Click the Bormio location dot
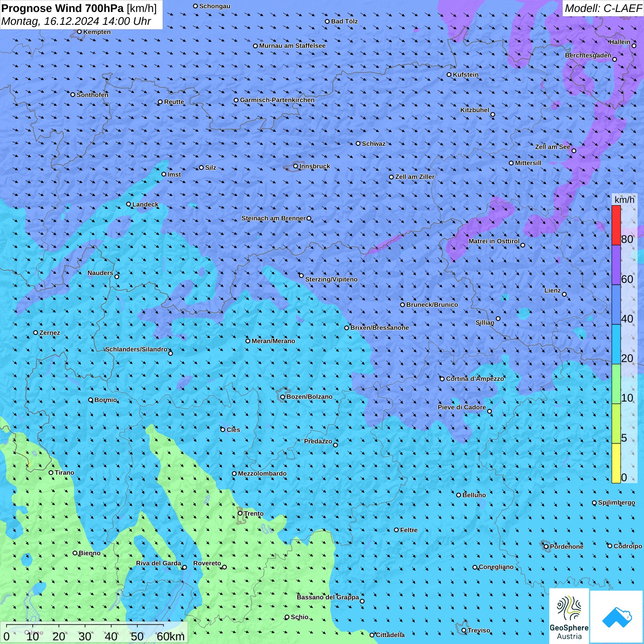644x644 pixels. [x=91, y=400]
